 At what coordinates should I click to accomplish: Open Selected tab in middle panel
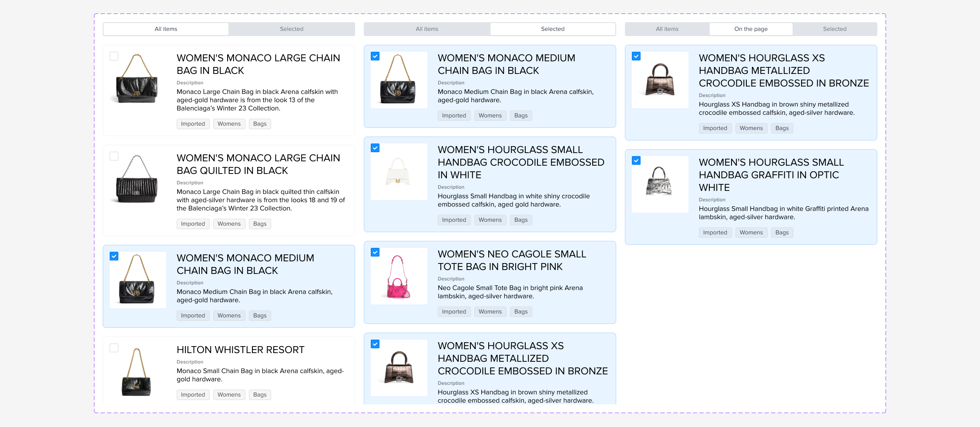[553, 29]
